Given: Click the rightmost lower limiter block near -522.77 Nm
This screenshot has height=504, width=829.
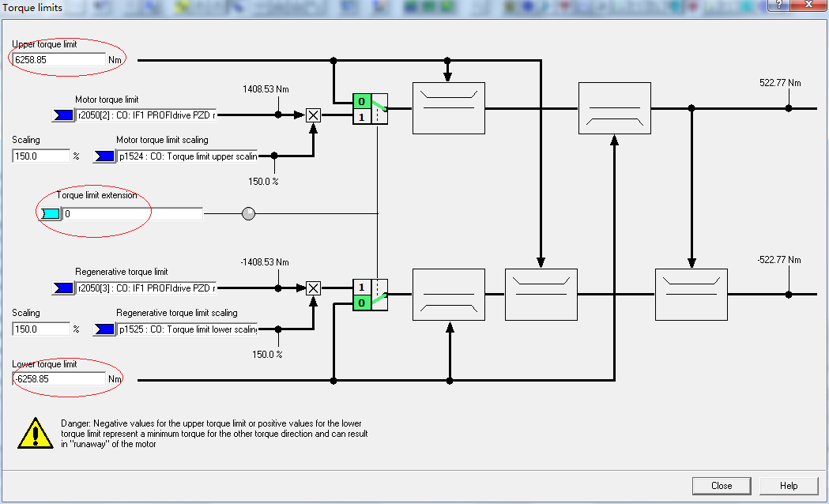Looking at the screenshot, I should (x=691, y=295).
